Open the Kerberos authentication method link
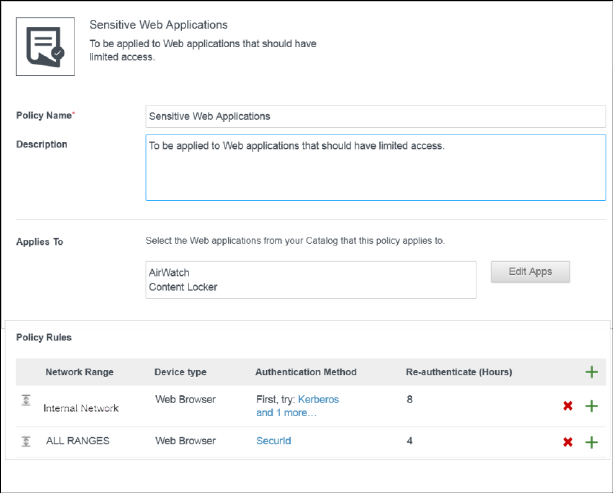Viewport: 613px width, 493px height. click(x=318, y=399)
